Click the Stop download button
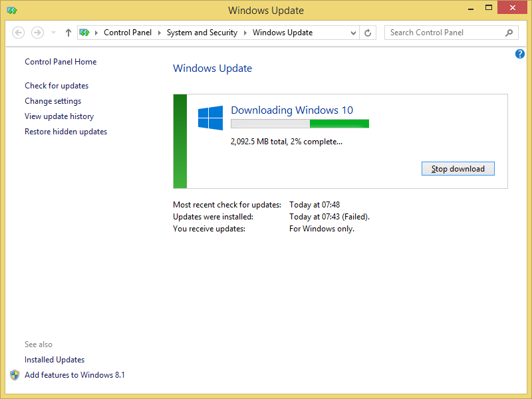Image resolution: width=532 pixels, height=399 pixels. (x=458, y=169)
